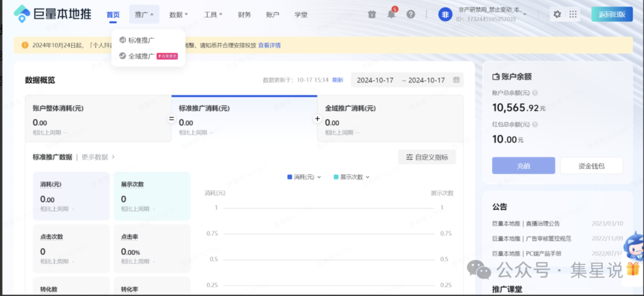
Task: Click 刷新 link
Action: pos(338,80)
